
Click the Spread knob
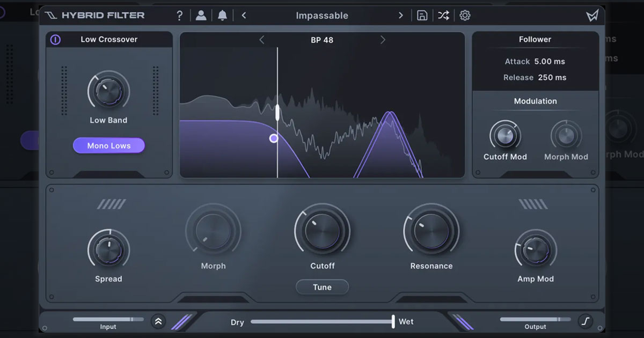point(108,250)
